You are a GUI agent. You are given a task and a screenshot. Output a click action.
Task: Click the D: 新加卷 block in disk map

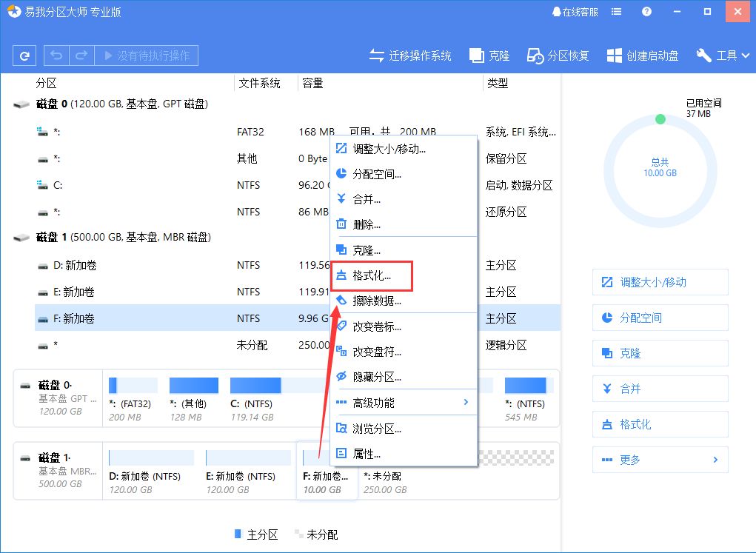[x=151, y=472]
